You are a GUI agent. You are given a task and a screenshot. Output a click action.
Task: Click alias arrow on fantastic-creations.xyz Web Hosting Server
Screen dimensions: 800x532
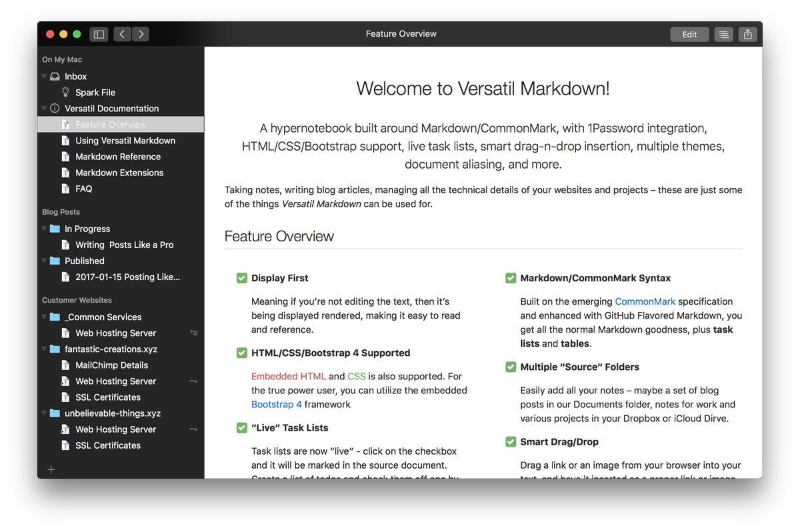(194, 381)
